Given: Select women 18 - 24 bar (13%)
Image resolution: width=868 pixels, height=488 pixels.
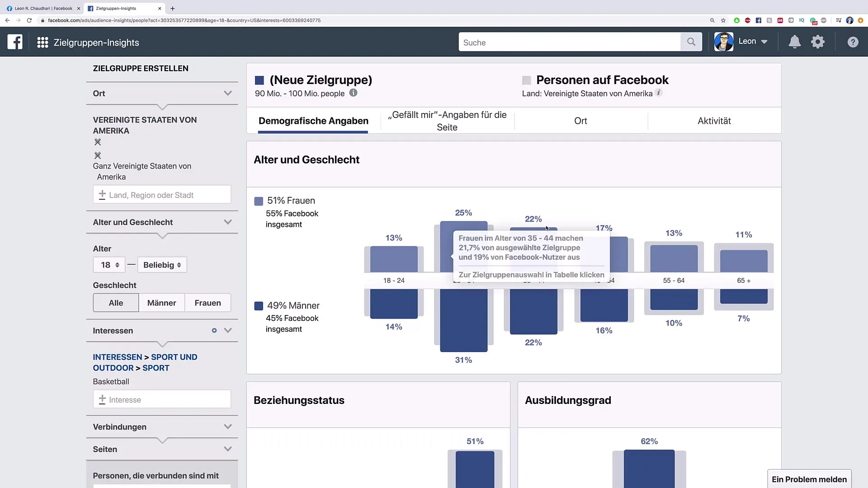Looking at the screenshot, I should click(394, 259).
